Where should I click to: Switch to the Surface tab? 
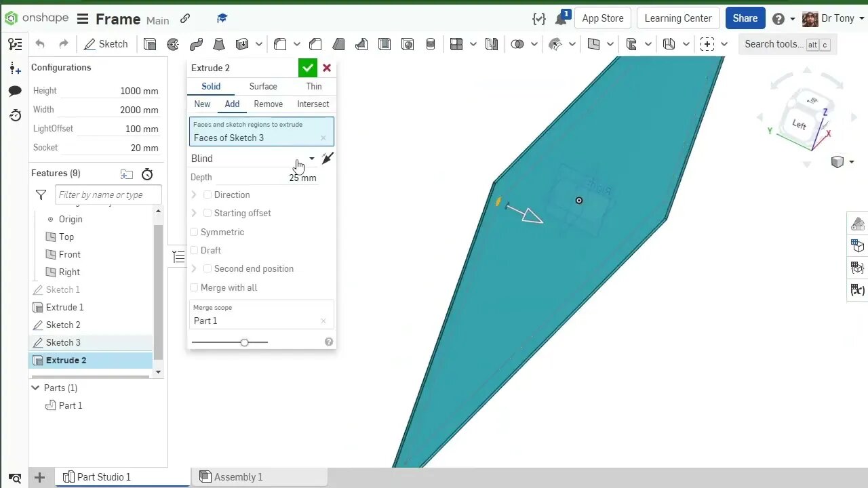(263, 86)
